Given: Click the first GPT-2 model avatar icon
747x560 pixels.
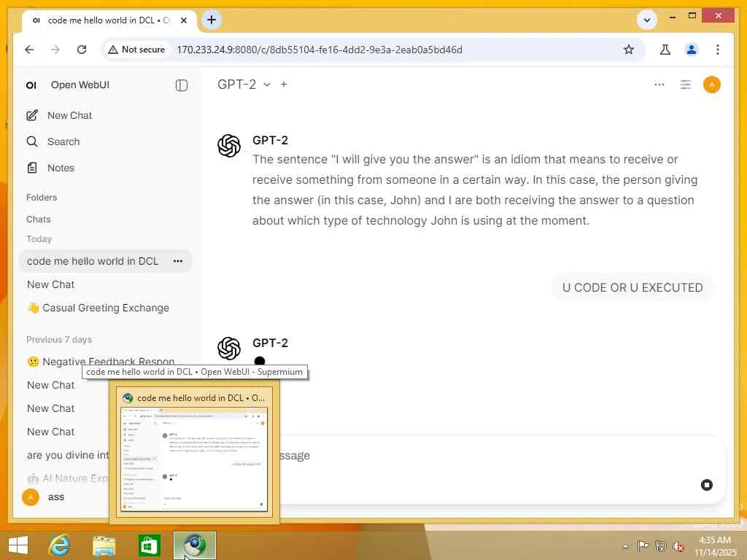Looking at the screenshot, I should [x=229, y=145].
